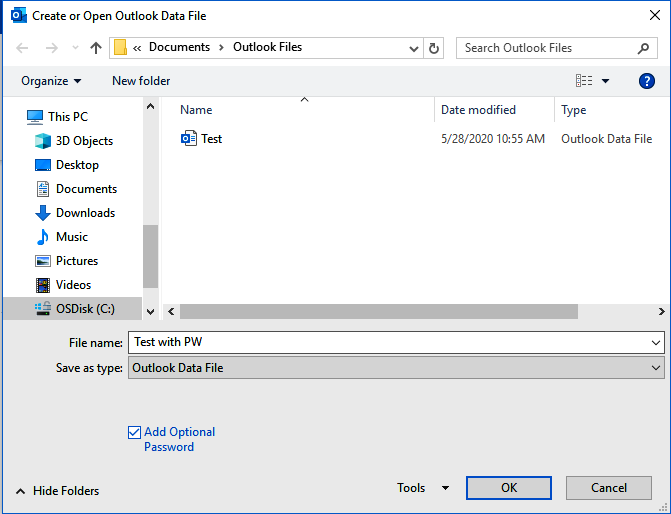Click the Forward navigation arrow
This screenshot has width=671, height=514.
[x=51, y=48]
